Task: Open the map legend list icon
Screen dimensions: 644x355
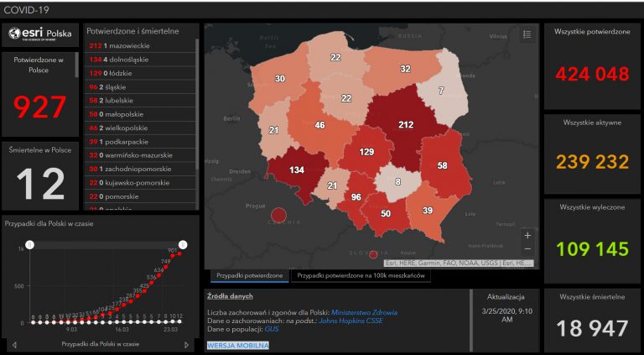Action: (x=527, y=35)
